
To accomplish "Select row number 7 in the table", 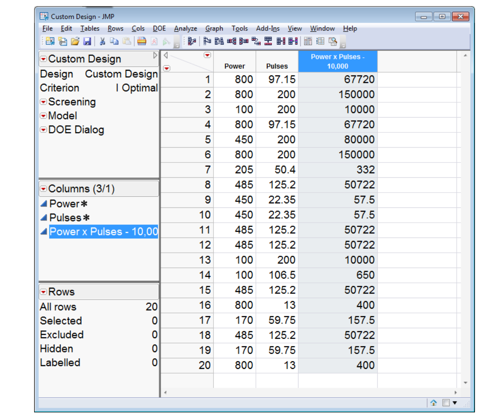I will click(207, 170).
